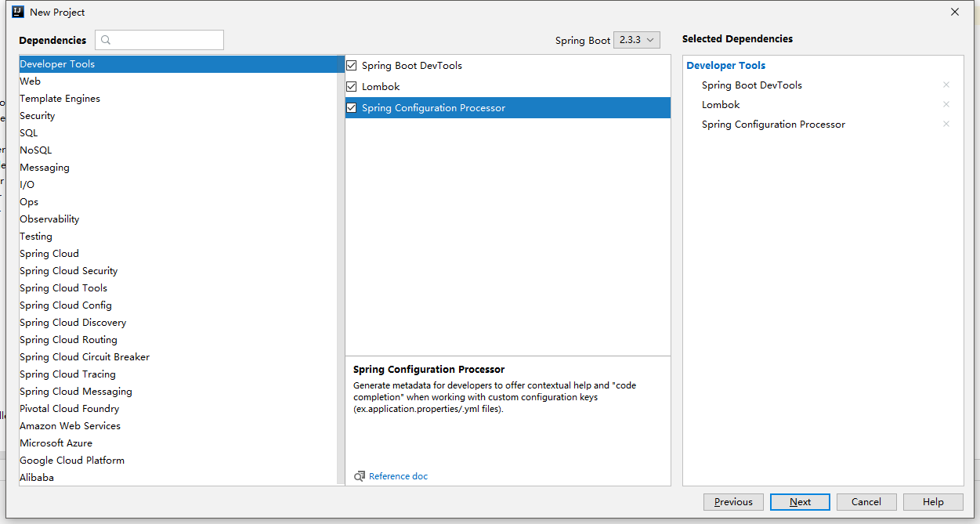Select the Security category
980x524 pixels.
pyautogui.click(x=38, y=116)
